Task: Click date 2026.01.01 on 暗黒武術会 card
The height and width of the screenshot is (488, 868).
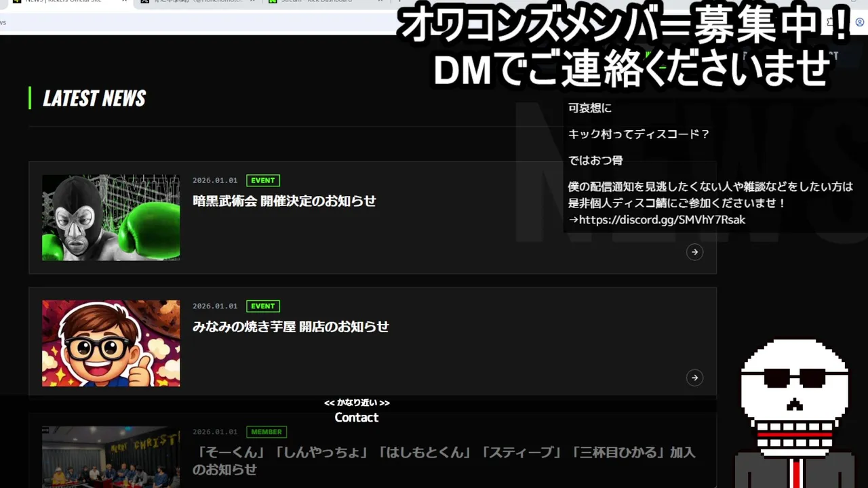Action: pos(215,180)
